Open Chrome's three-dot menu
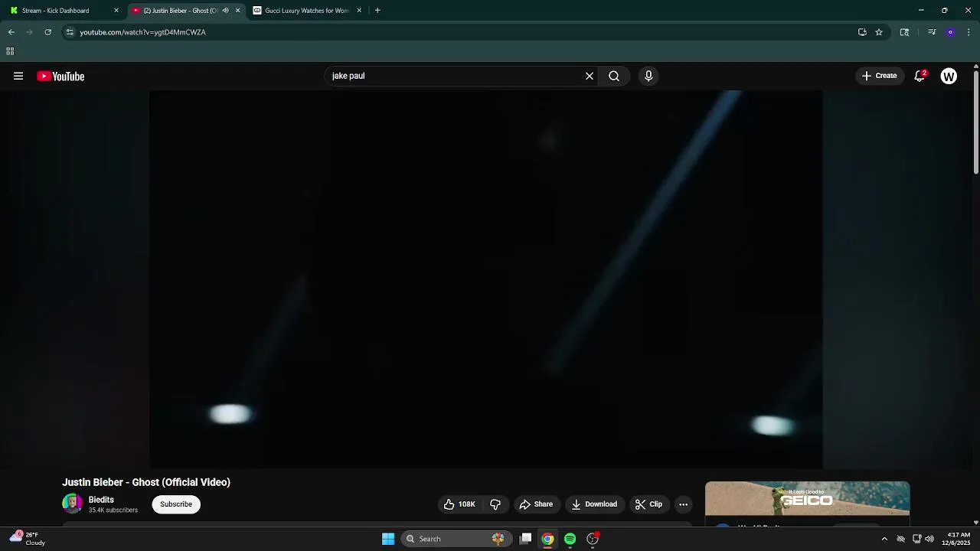Screen dimensions: 980x551 tap(969, 32)
